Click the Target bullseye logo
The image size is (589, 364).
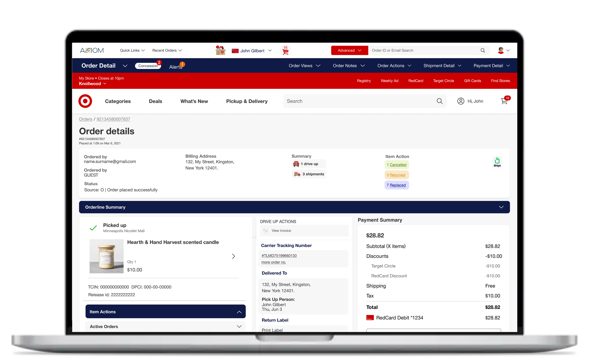pyautogui.click(x=85, y=101)
